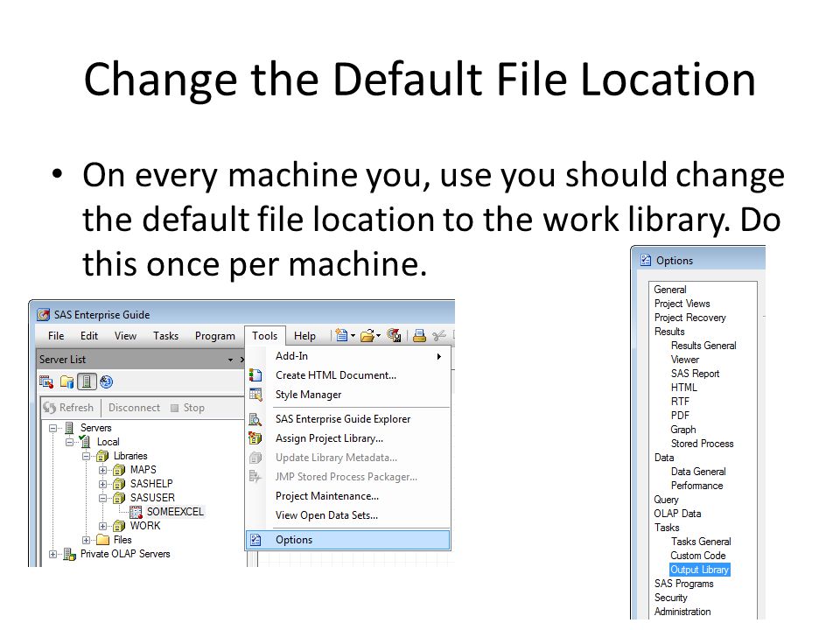The image size is (840, 630).
Task: Expand the Files node
Action: (87, 540)
